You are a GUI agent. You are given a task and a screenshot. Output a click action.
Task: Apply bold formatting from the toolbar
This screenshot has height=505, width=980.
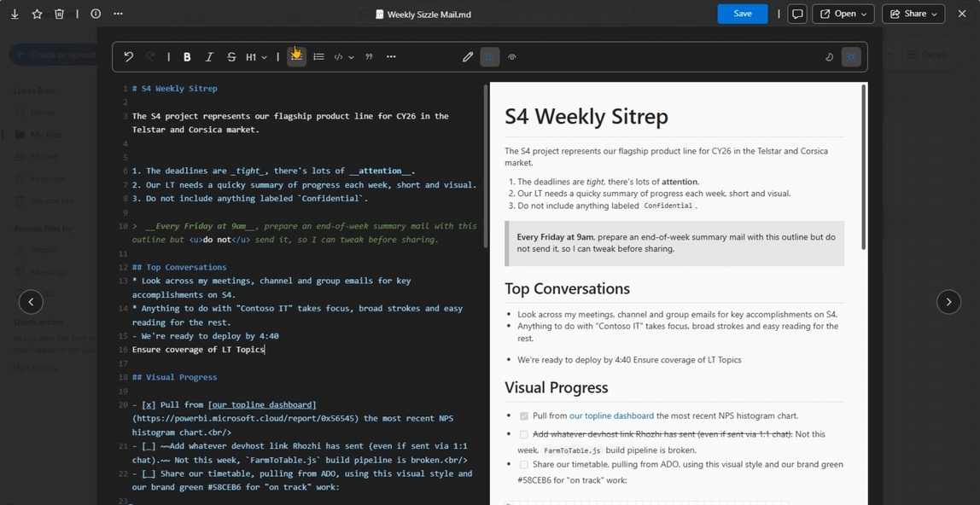pos(187,57)
